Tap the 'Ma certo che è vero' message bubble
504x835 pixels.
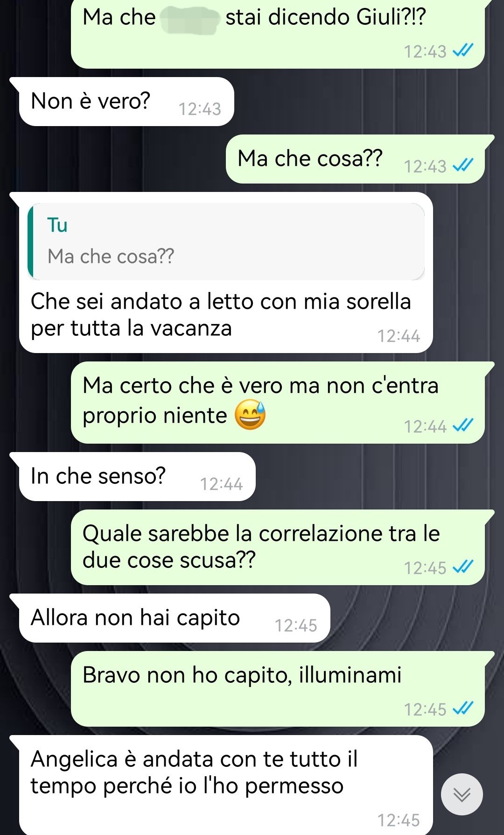pyautogui.click(x=278, y=403)
